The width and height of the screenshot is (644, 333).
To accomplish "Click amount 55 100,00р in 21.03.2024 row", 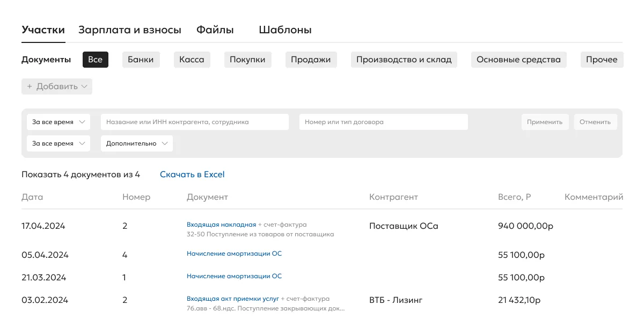I will pyautogui.click(x=521, y=278).
